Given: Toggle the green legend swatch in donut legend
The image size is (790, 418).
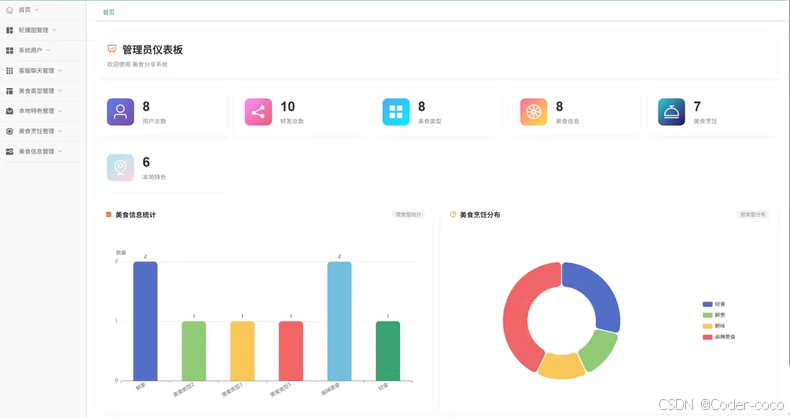Looking at the screenshot, I should 707,315.
